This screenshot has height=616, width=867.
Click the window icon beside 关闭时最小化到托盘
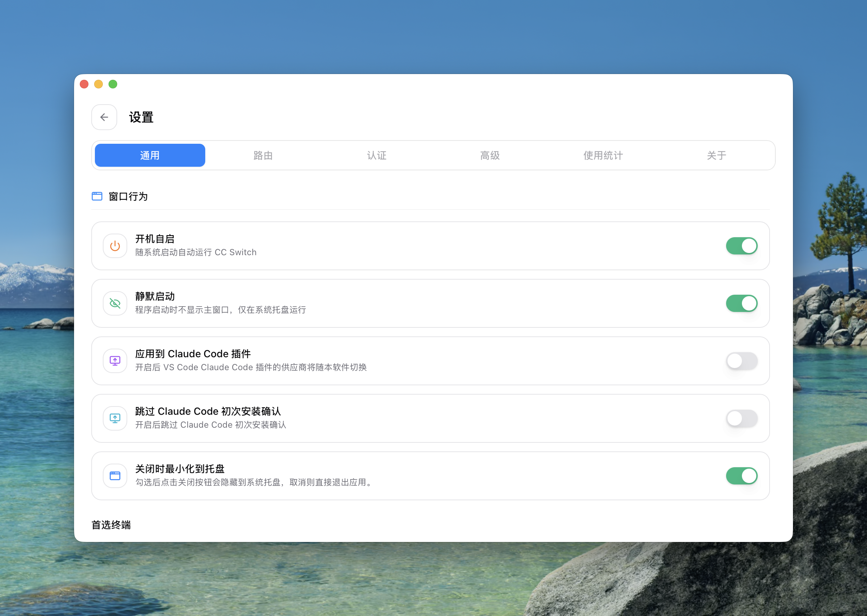115,475
